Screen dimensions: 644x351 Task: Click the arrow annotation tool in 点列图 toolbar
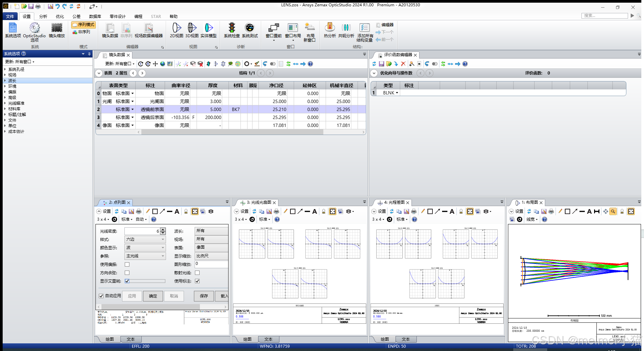pos(162,211)
